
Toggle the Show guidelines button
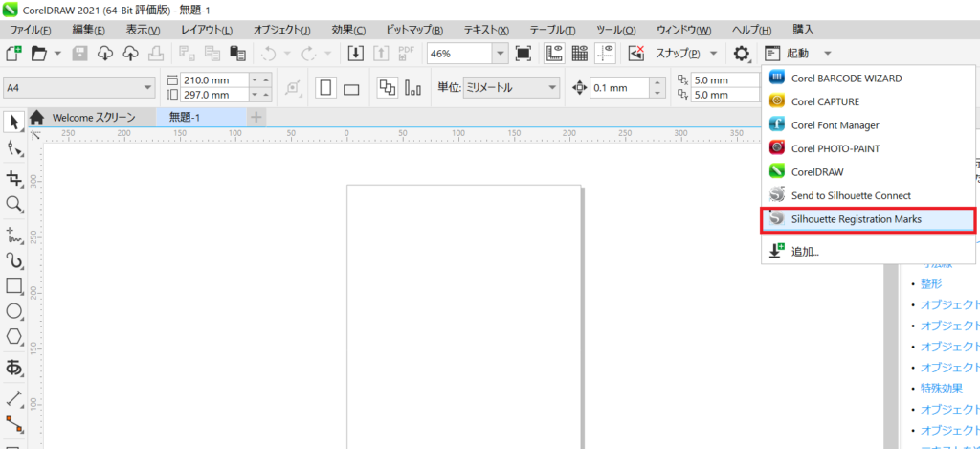pyautogui.click(x=605, y=54)
